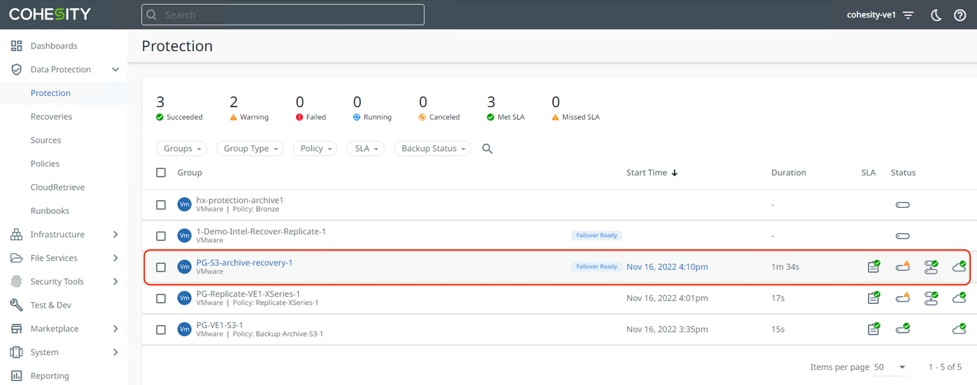Expand the Security Tools section chevron
This screenshot has width=977, height=385.
115,282
